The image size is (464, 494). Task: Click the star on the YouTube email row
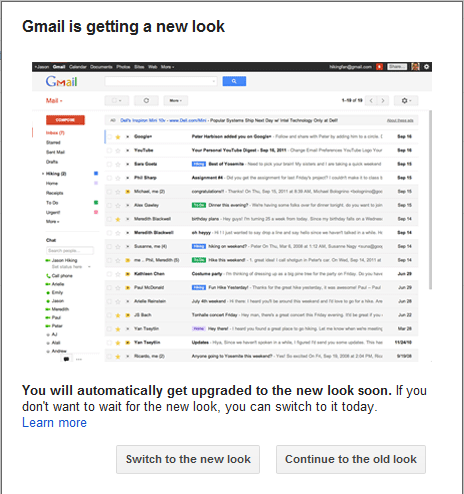118,150
